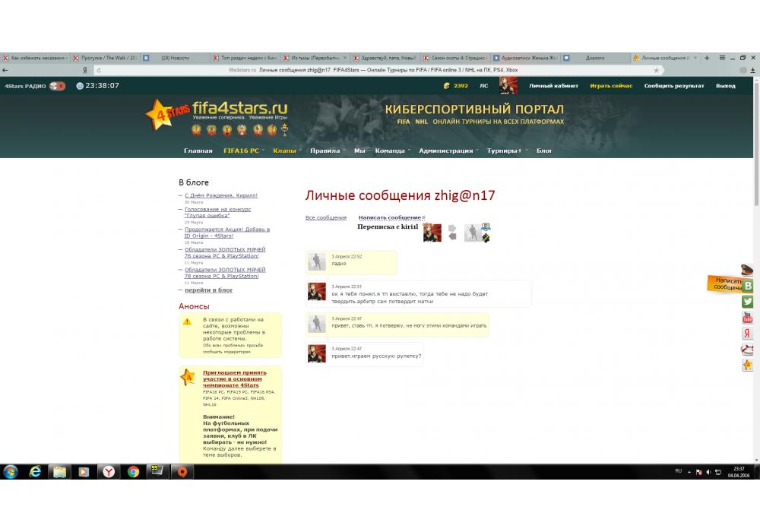Screen dimensions: 760x532
Task: Open the Windows Start button
Action: 11,471
